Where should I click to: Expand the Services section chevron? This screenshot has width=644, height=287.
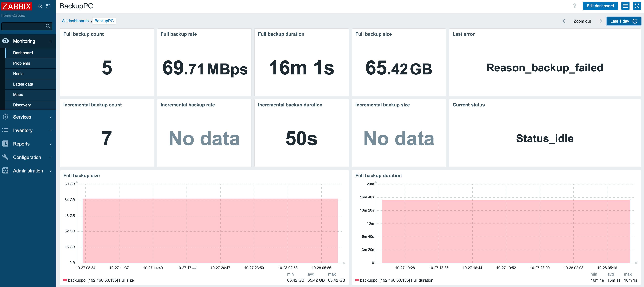click(x=51, y=117)
